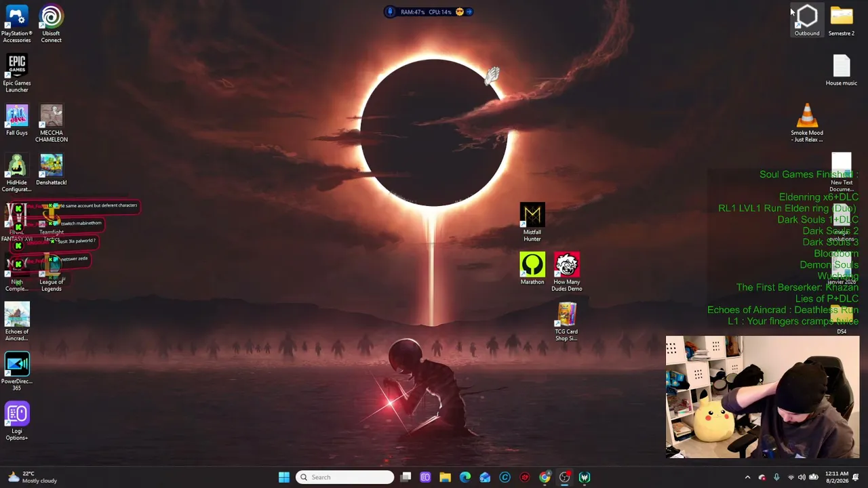Select the TCG Card Shop Simulator icon
The width and height of the screenshot is (868, 488).
(x=567, y=322)
